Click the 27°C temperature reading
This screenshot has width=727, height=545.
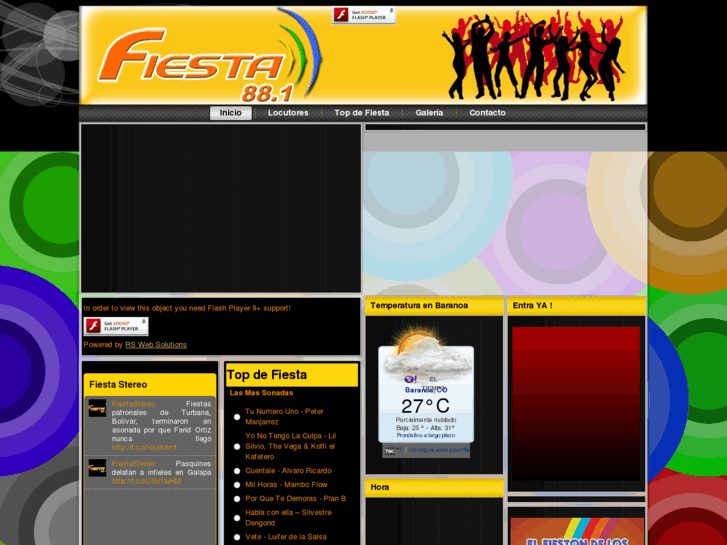[x=425, y=406]
